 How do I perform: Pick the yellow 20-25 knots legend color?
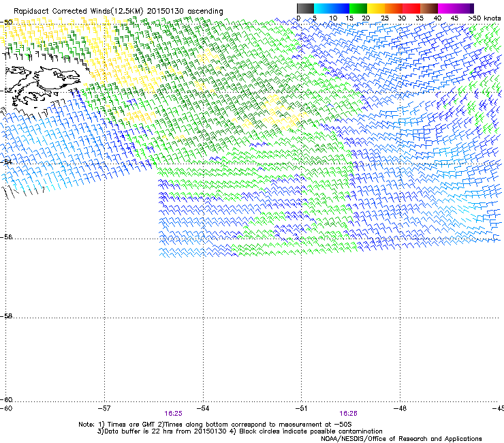point(376,8)
